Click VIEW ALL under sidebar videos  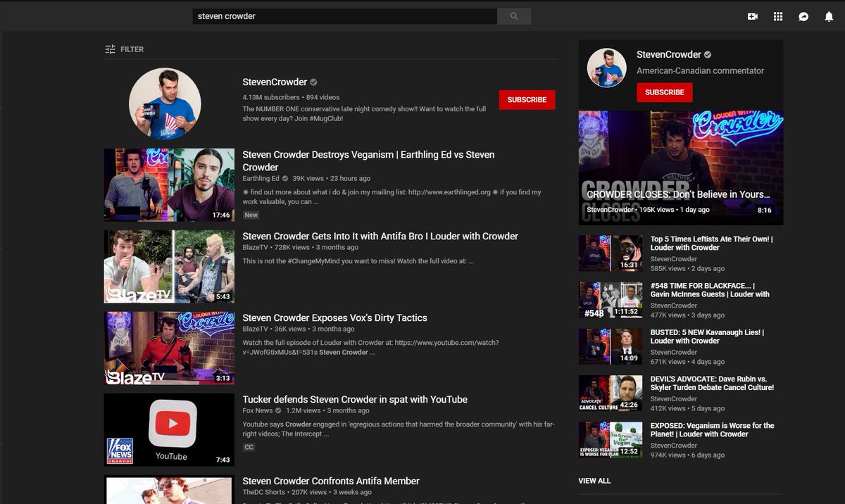pyautogui.click(x=595, y=481)
